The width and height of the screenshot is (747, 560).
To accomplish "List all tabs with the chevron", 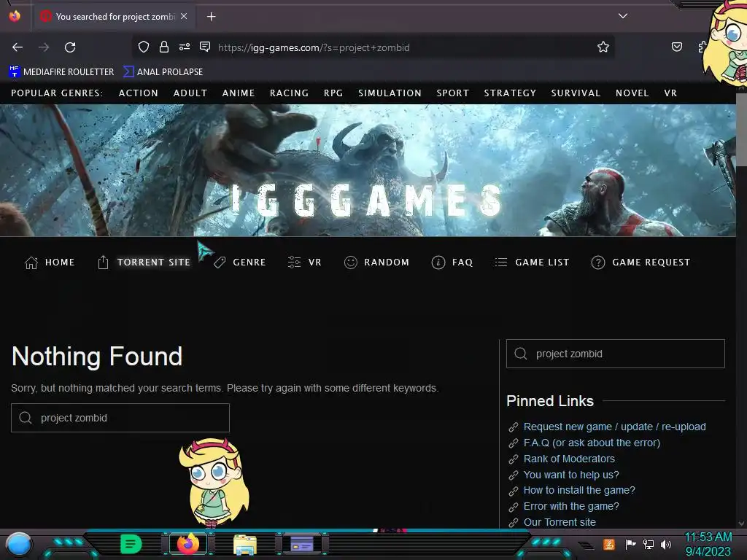I will (623, 16).
